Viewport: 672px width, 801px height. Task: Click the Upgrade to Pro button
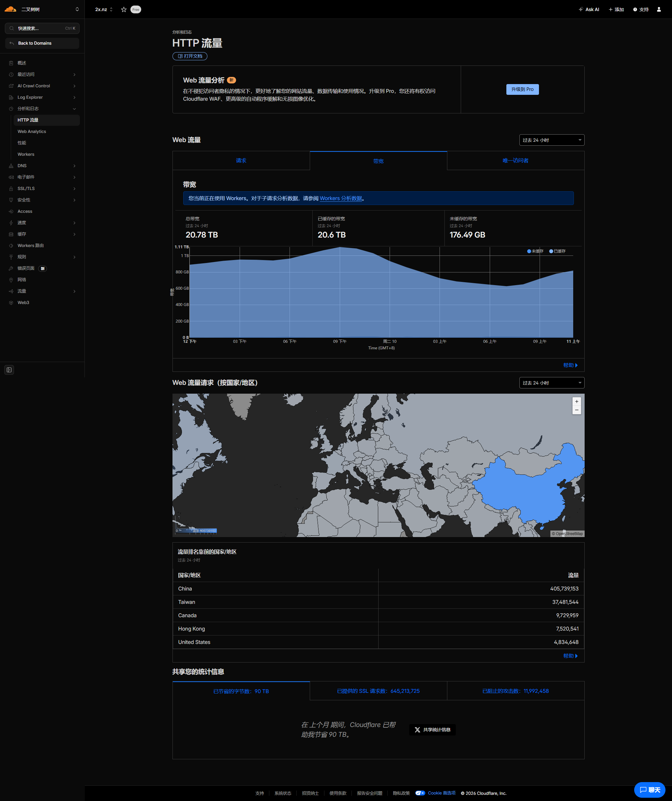coord(522,89)
